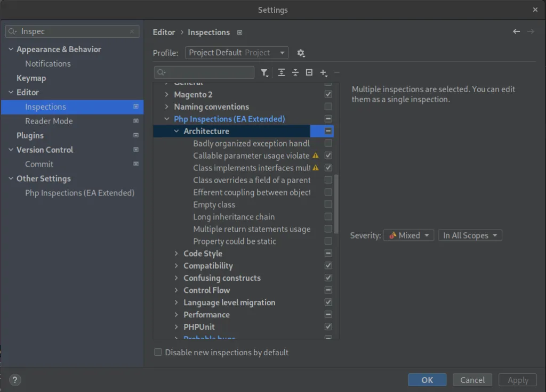
Task: Open the profile actions gear icon
Action: click(301, 53)
